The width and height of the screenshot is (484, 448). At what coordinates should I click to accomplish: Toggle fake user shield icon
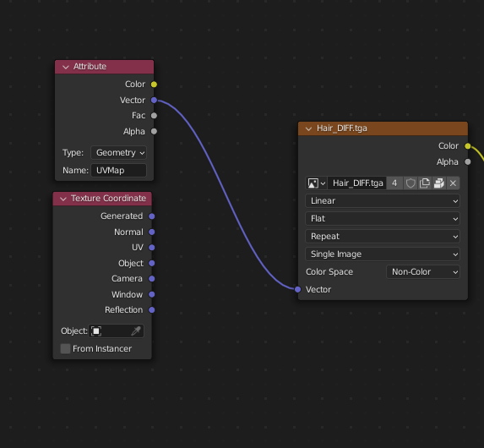(x=411, y=183)
